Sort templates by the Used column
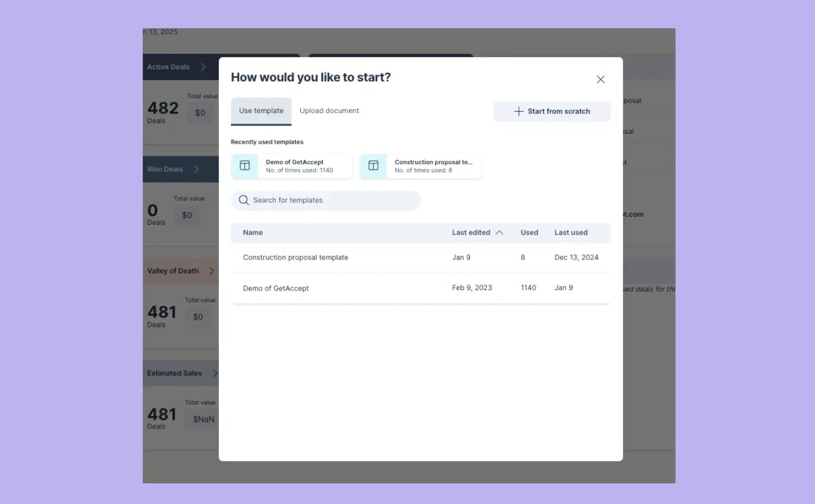Image resolution: width=815 pixels, height=504 pixels. (529, 232)
